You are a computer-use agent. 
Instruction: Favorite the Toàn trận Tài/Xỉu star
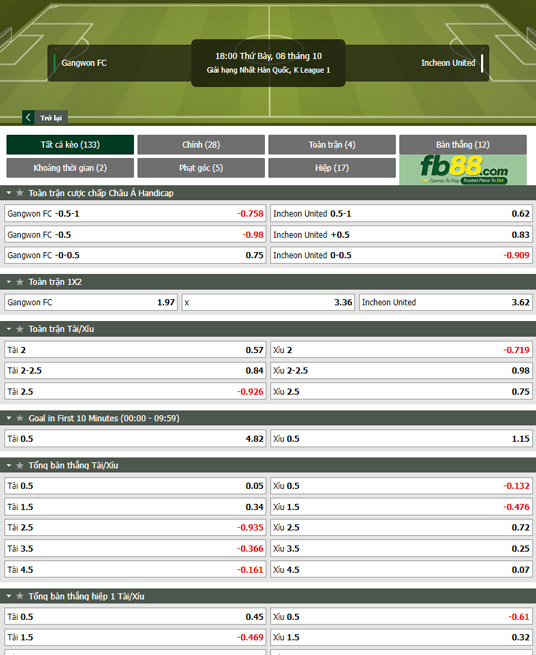click(20, 329)
